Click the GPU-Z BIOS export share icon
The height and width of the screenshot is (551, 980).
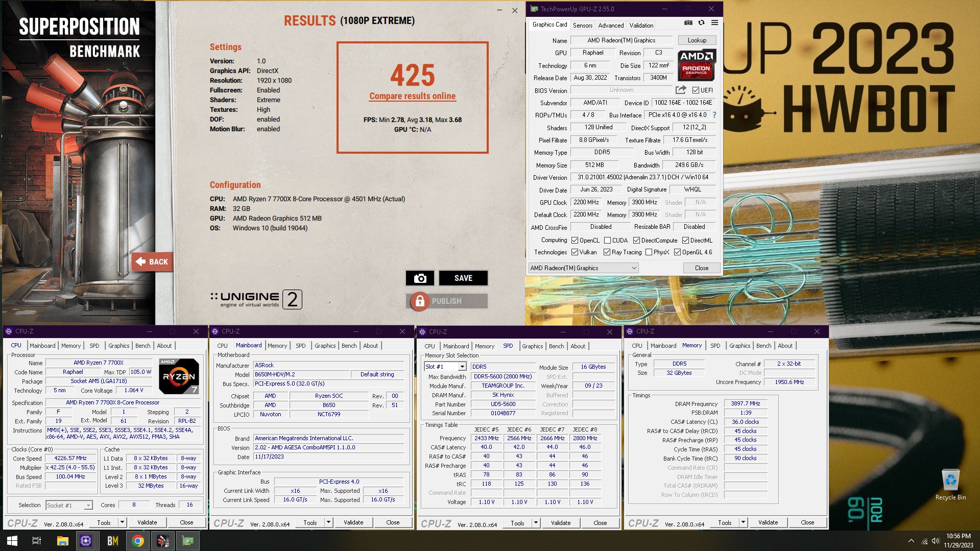click(681, 90)
